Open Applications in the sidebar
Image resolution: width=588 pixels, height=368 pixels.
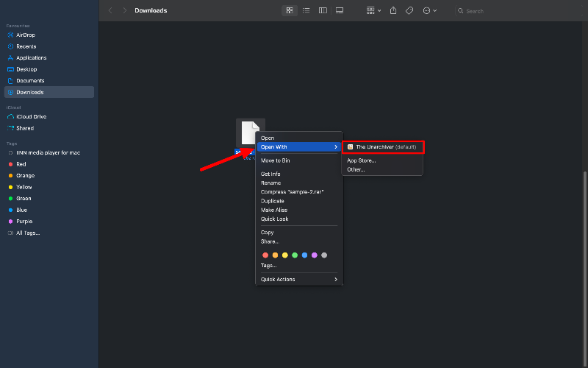pyautogui.click(x=49, y=58)
